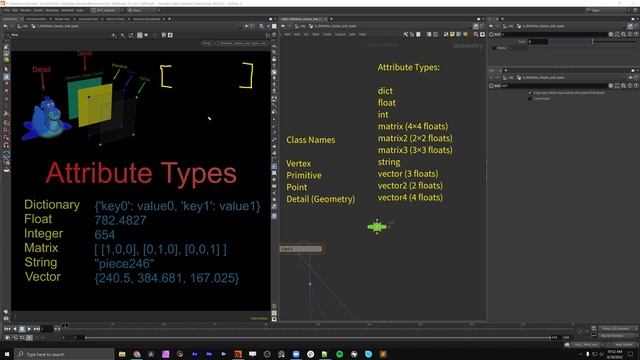Open the Render menu
The width and height of the screenshot is (640, 360).
point(25,10)
